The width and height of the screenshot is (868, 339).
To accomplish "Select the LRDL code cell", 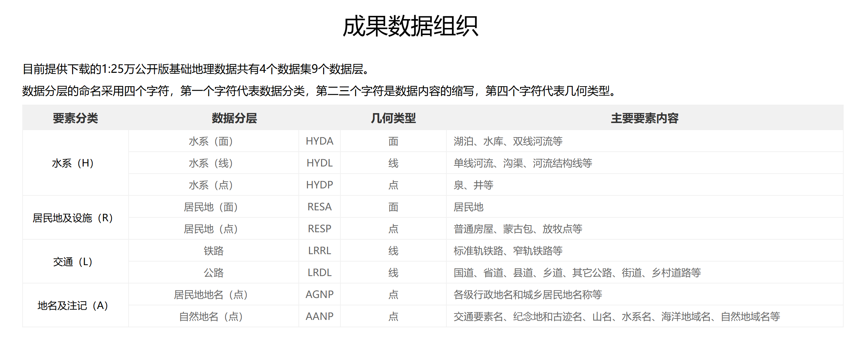I will (320, 273).
